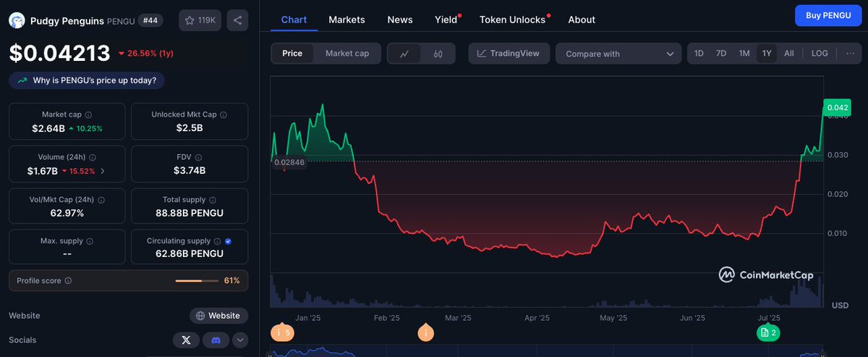
Task: Click the profile score progress bar
Action: point(196,280)
